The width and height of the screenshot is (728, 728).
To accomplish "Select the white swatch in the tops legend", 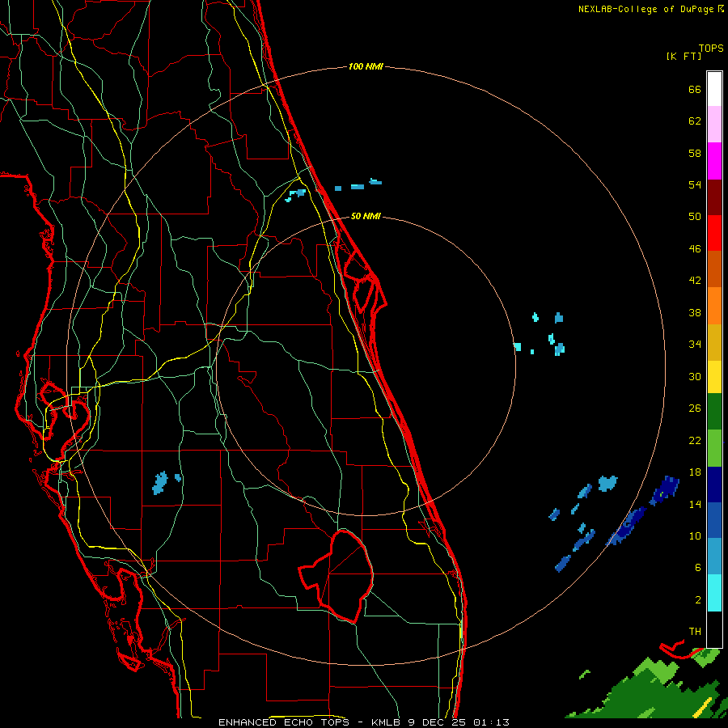I will (x=714, y=89).
